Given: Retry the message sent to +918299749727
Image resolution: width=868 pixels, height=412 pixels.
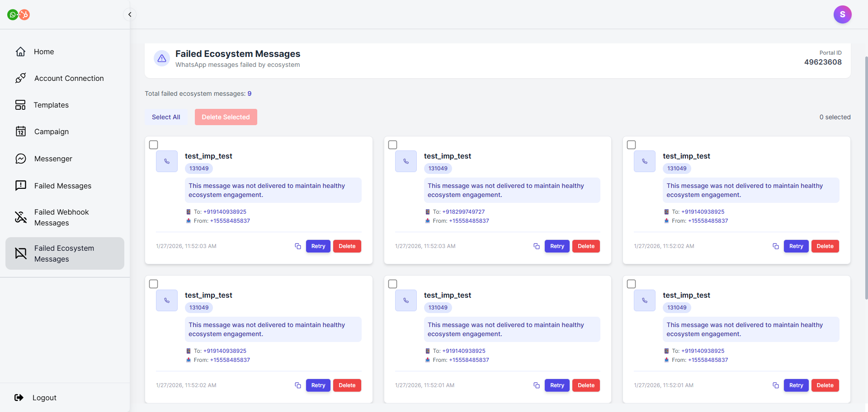Looking at the screenshot, I should point(557,246).
